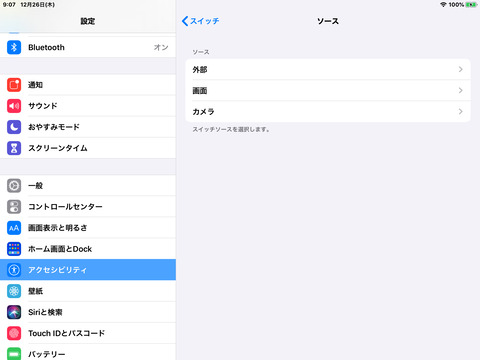Image resolution: width=480 pixels, height=360 pixels.
Task: Open the ホーム画面とDock grid icon
Action: pyautogui.click(x=14, y=249)
